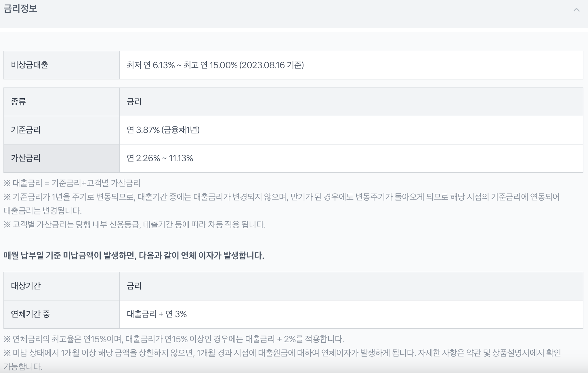Click the 금리 header beside 대상기간

point(134,286)
